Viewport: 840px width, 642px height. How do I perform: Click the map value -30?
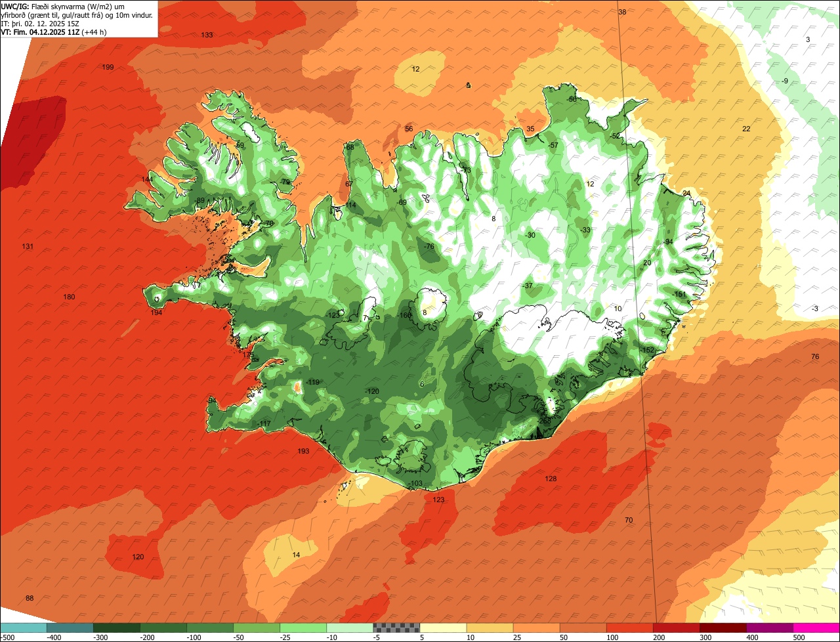[530, 235]
